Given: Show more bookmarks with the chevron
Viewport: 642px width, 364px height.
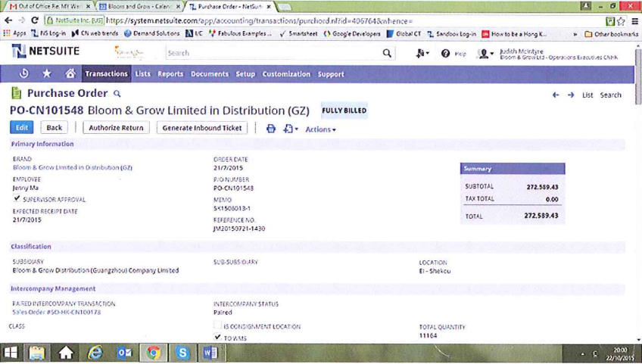Looking at the screenshot, I should (575, 34).
